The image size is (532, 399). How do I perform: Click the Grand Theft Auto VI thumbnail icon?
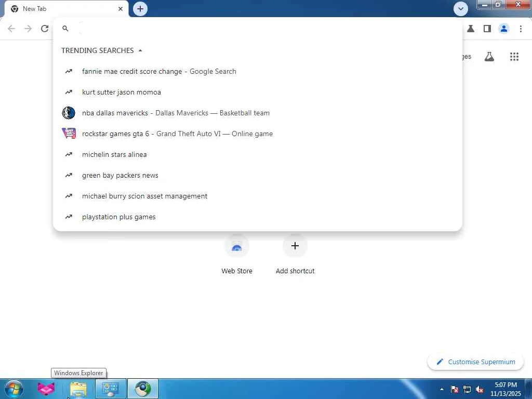coord(69,134)
